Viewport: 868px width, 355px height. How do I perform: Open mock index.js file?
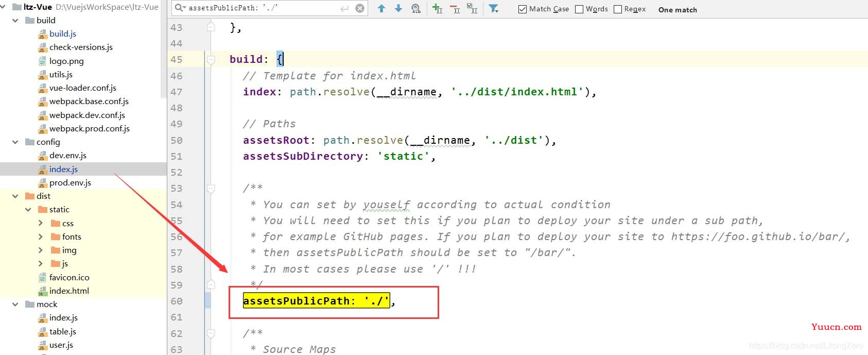[x=63, y=317]
